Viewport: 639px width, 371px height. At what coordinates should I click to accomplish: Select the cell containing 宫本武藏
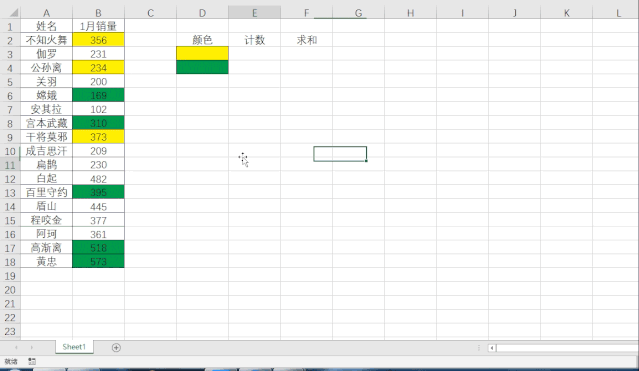click(x=46, y=123)
